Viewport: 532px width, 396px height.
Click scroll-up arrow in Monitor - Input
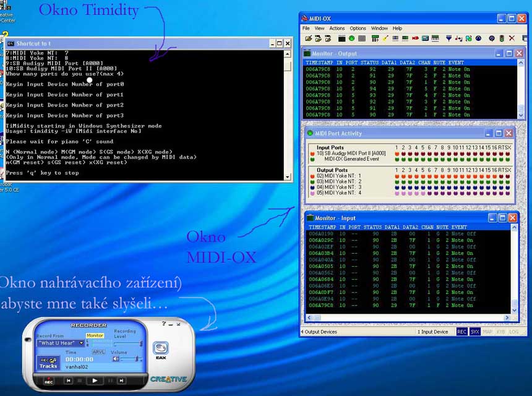pos(514,227)
